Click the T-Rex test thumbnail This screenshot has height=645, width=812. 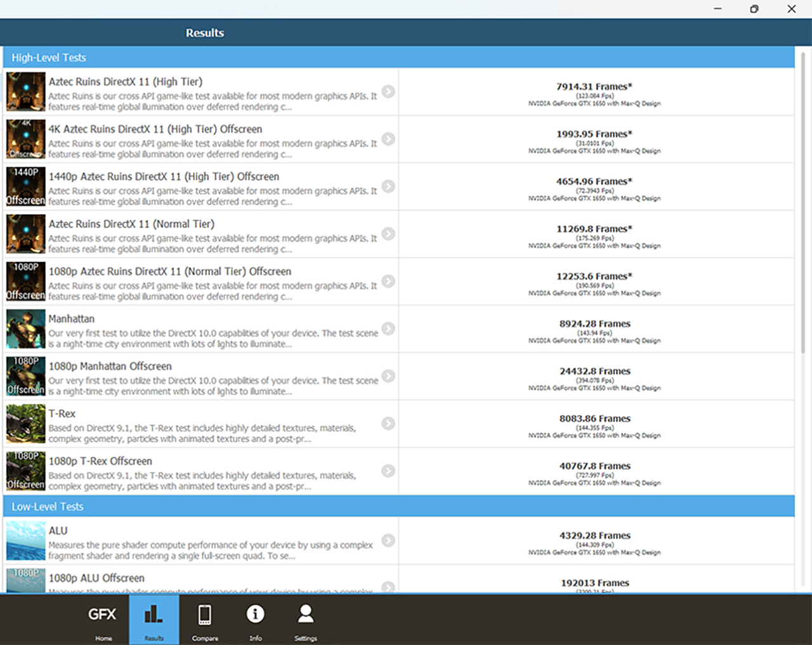[x=25, y=424]
